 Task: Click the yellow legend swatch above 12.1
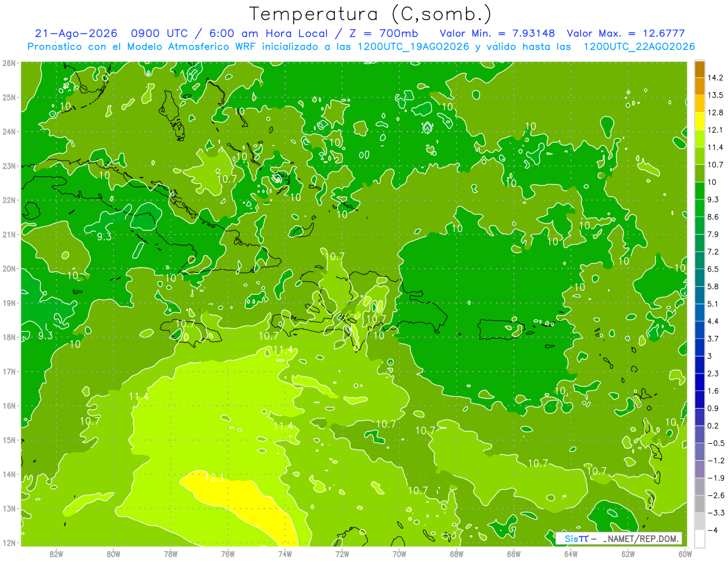click(699, 121)
